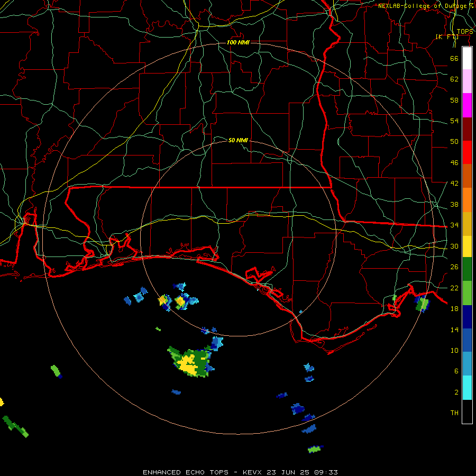Select the white swatch in the legend
This screenshot has width=476, height=476.
(x=467, y=58)
